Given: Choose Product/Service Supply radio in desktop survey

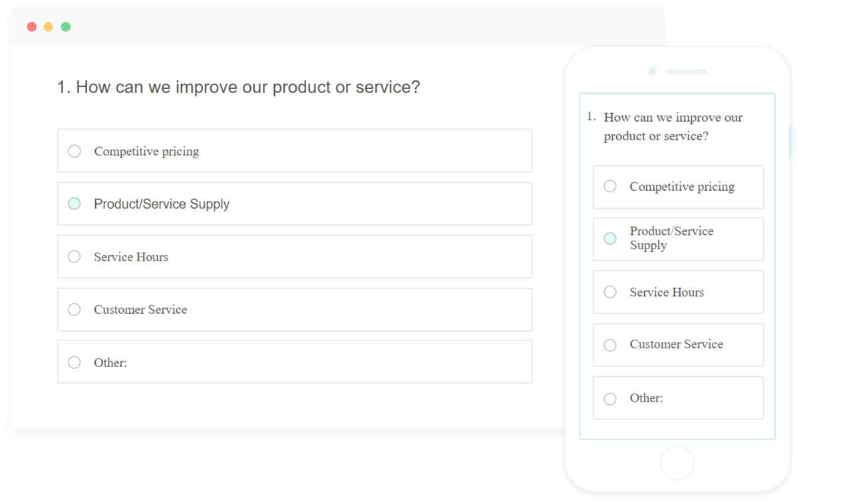Looking at the screenshot, I should [75, 203].
